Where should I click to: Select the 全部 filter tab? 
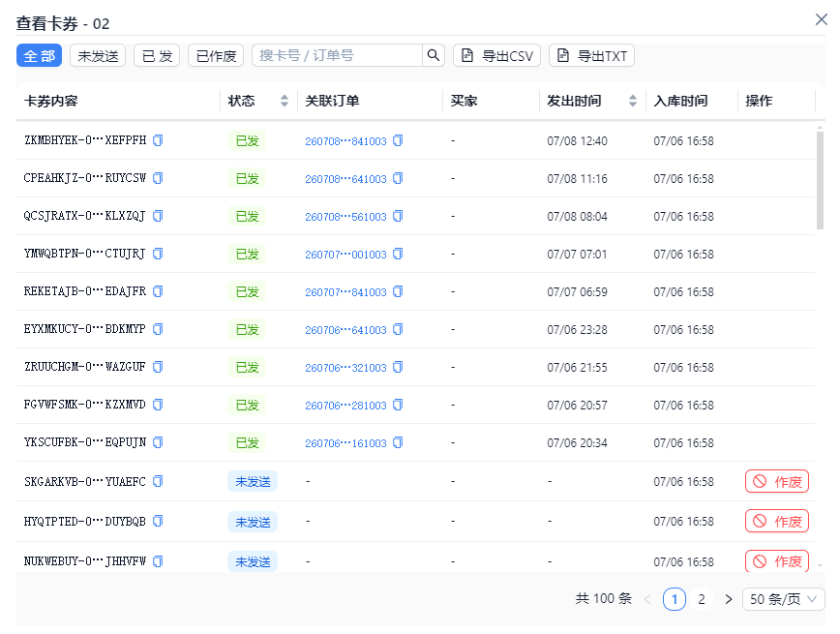39,55
